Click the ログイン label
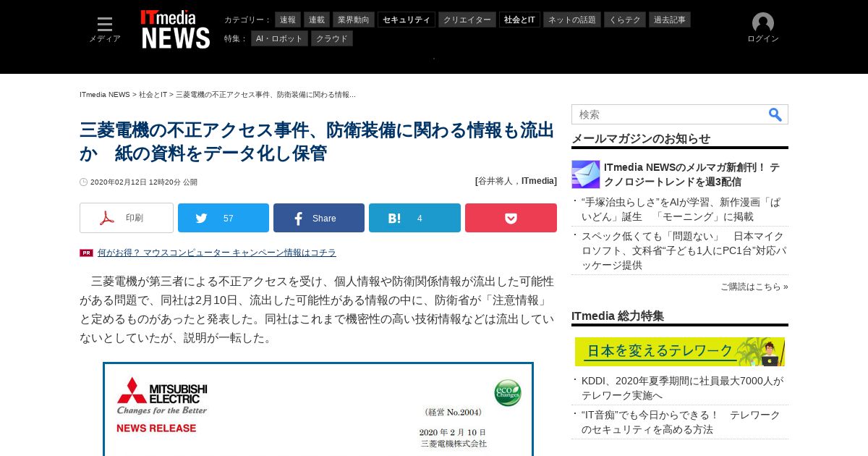Viewport: 868px width, 456px height. [763, 39]
